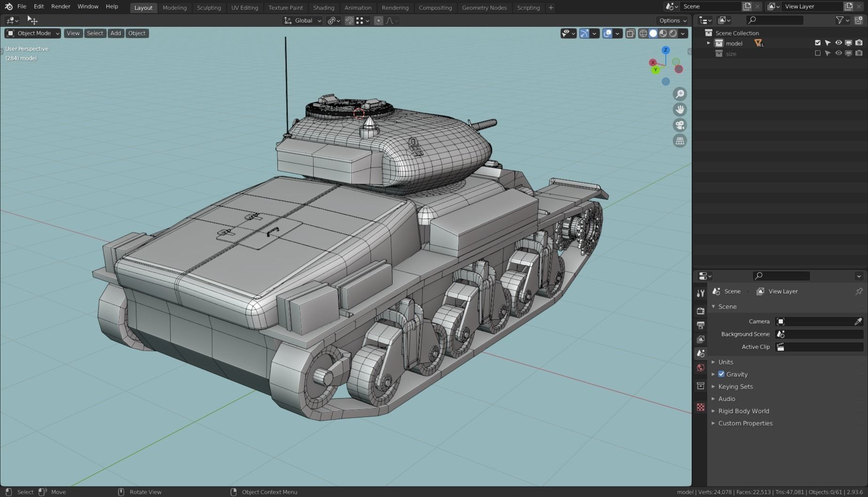Open the outliner editor type selector

(x=706, y=20)
